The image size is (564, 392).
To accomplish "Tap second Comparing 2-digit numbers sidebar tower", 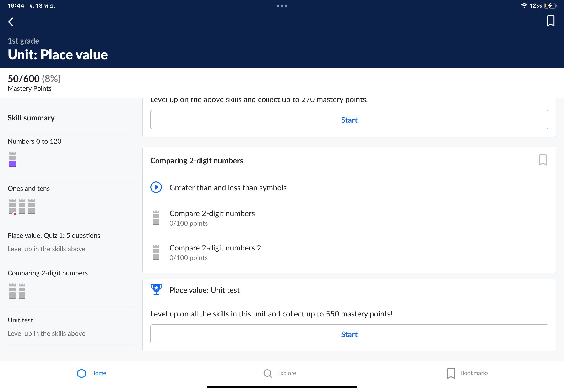I will 22,291.
